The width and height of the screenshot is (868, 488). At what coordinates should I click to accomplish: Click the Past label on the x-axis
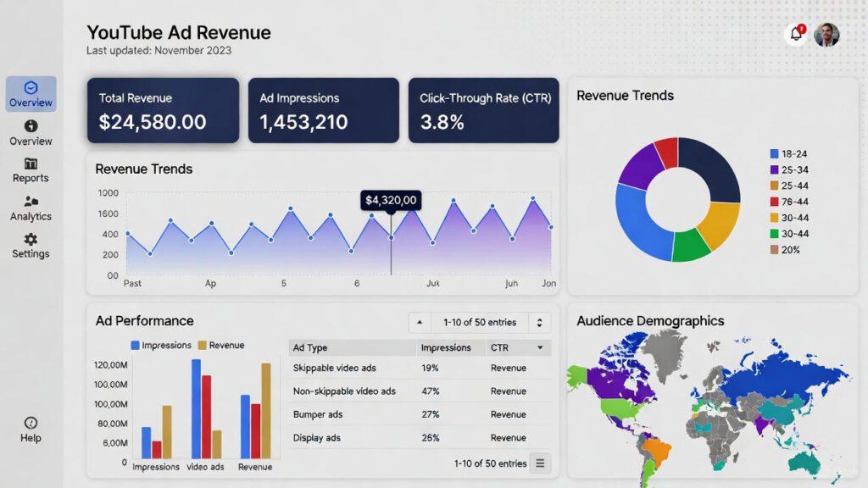coord(132,283)
